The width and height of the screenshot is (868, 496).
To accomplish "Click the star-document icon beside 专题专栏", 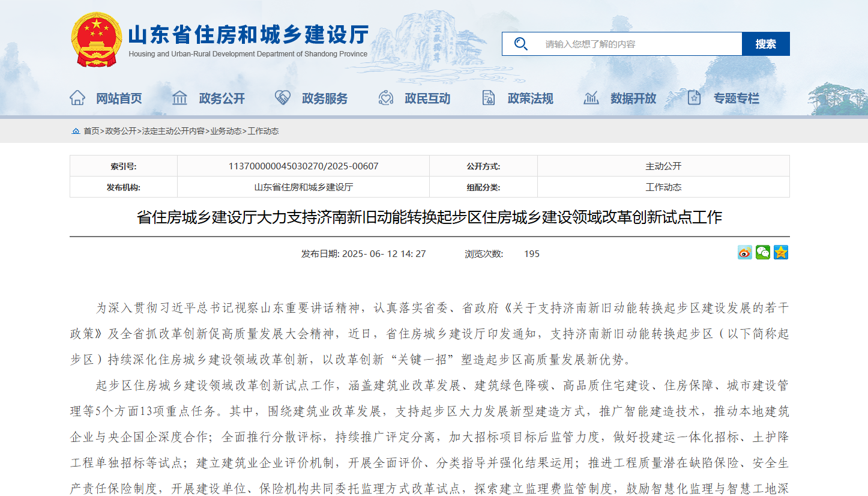I will (694, 98).
